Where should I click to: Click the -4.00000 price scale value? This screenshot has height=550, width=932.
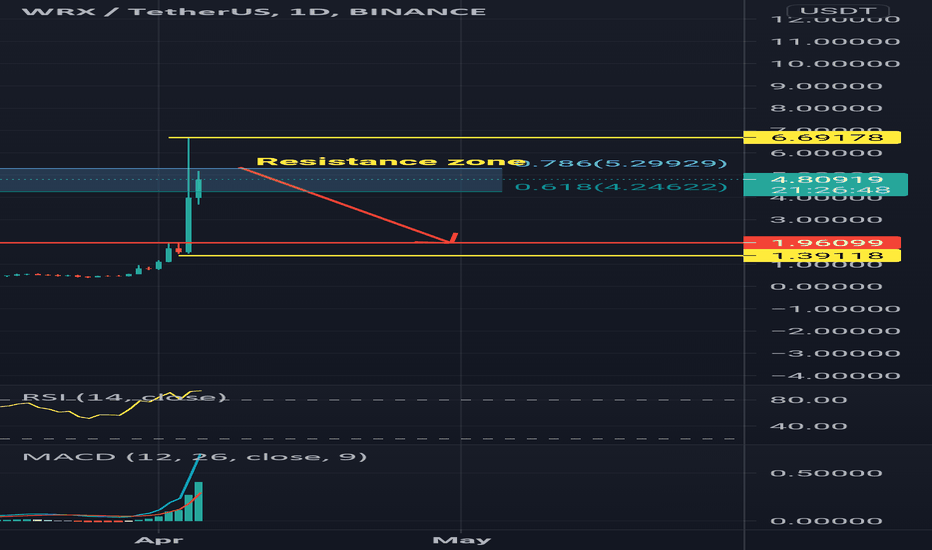(x=835, y=376)
